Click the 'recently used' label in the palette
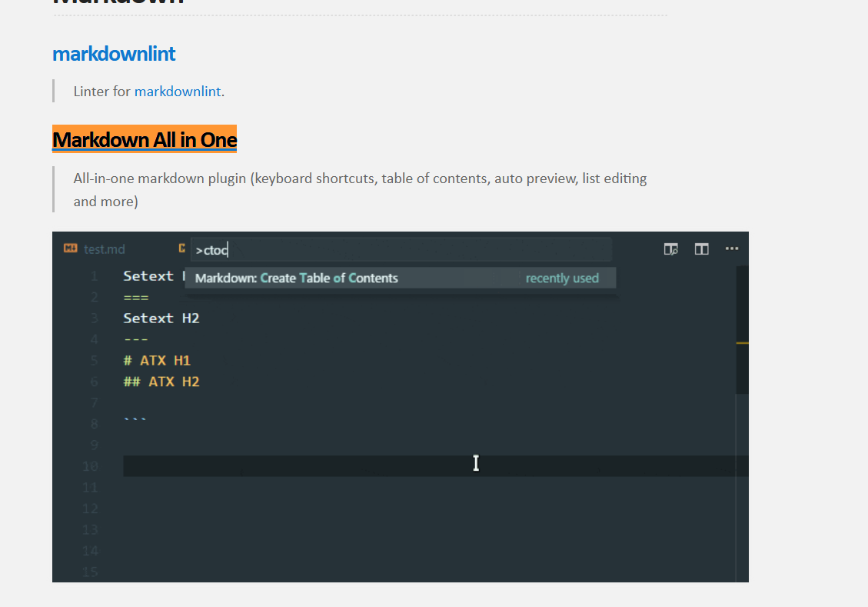 [x=562, y=278]
